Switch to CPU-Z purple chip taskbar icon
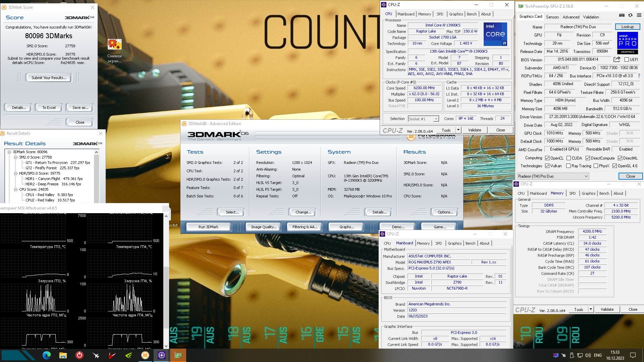 click(x=162, y=355)
